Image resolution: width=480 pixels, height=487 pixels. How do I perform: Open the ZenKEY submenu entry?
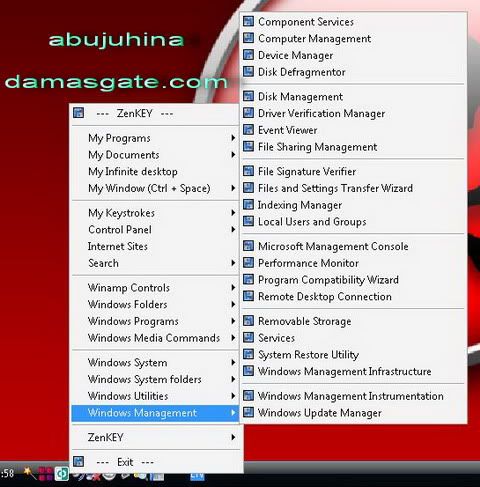155,437
